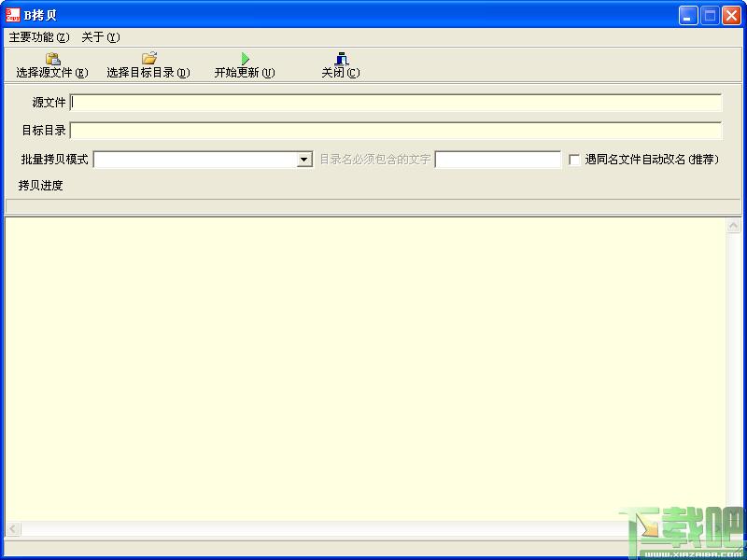Click inside the yellow log output area
Screen dimensions: 747x560
pyautogui.click(x=365, y=369)
